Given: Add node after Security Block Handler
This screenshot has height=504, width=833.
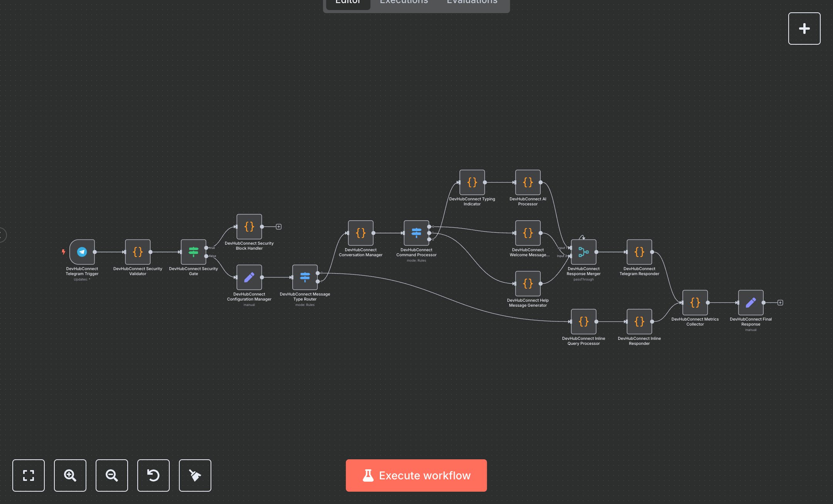Looking at the screenshot, I should [x=278, y=227].
